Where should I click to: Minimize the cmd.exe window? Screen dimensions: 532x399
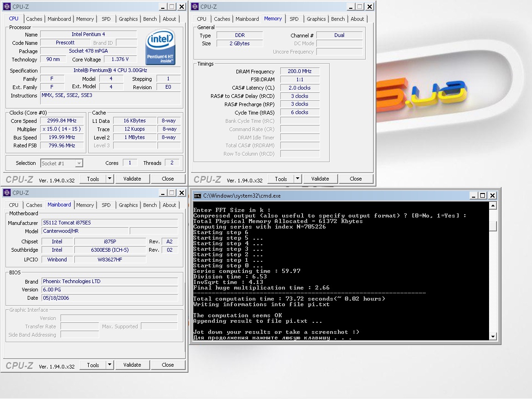[x=474, y=196]
